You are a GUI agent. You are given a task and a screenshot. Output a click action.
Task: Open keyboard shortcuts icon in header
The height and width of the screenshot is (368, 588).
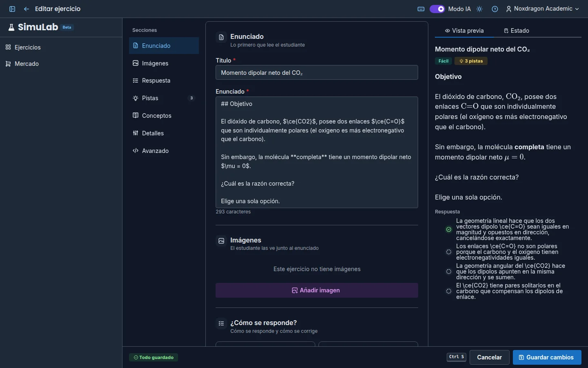click(x=421, y=9)
